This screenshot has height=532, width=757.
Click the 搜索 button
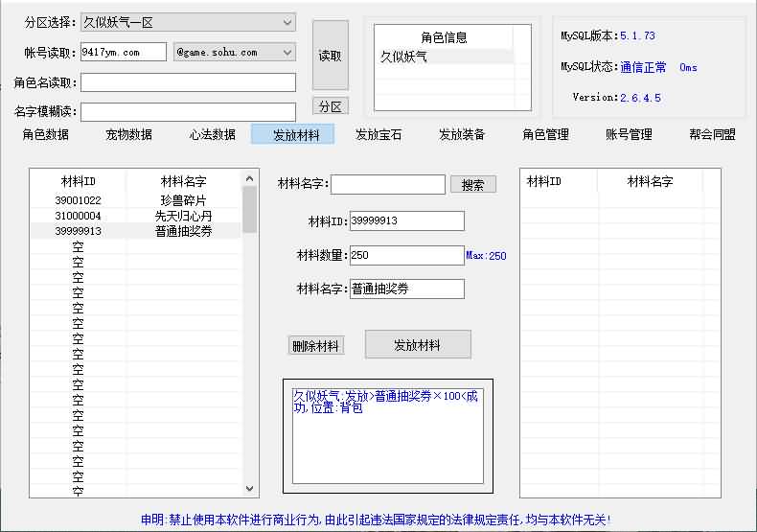click(x=473, y=184)
